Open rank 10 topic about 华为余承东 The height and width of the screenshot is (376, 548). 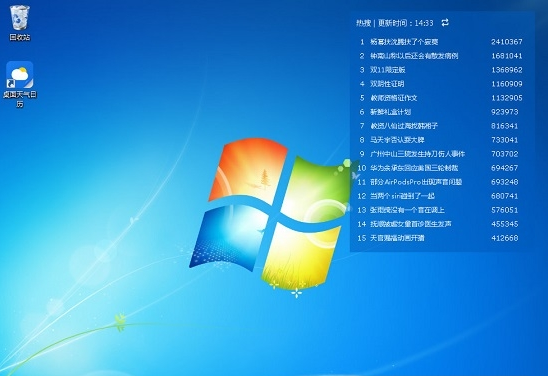click(x=414, y=168)
